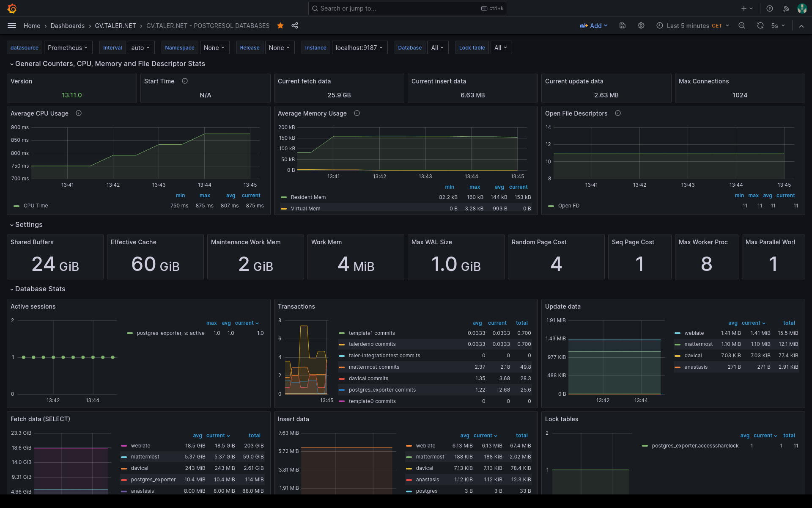
Task: Open the help question mark menu
Action: 770,8
